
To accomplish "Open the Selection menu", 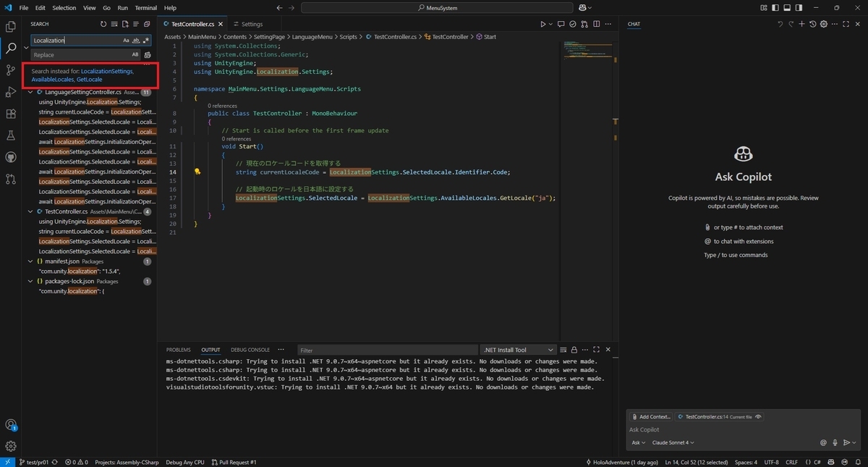I will coord(64,7).
